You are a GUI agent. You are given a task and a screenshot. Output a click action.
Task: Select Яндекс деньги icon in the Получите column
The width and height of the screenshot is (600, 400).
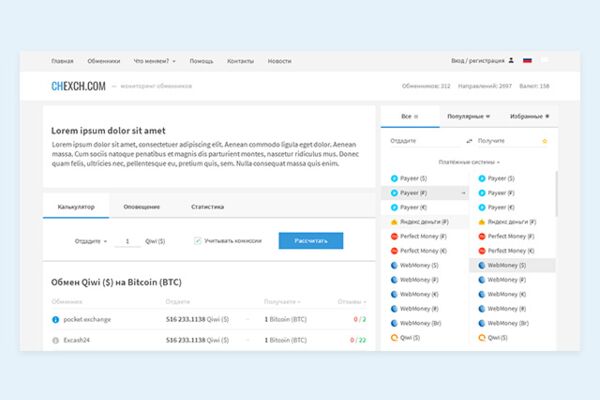[482, 222]
